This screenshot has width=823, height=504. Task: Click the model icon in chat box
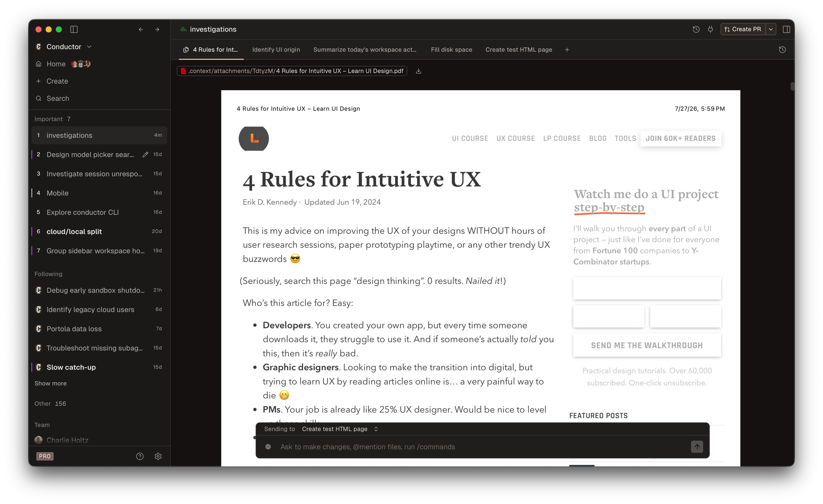tap(268, 447)
